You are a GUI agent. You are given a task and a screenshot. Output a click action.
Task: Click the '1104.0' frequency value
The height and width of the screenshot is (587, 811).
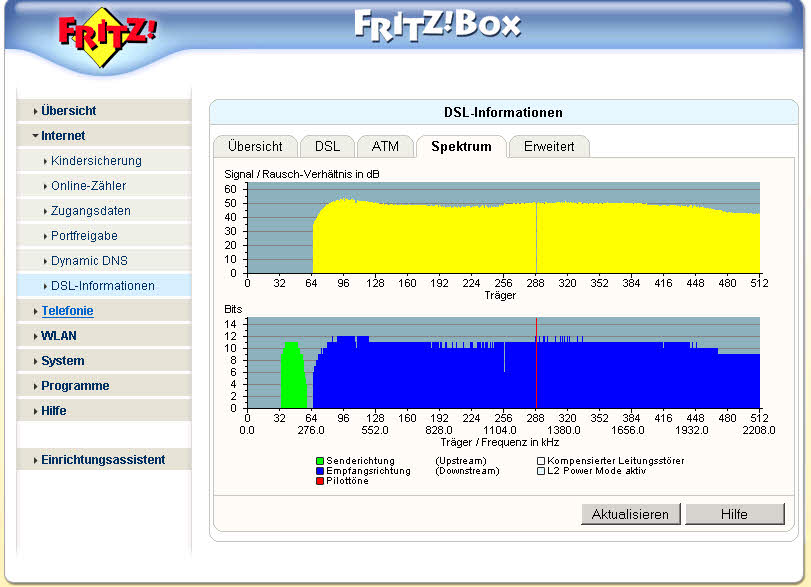[x=500, y=430]
